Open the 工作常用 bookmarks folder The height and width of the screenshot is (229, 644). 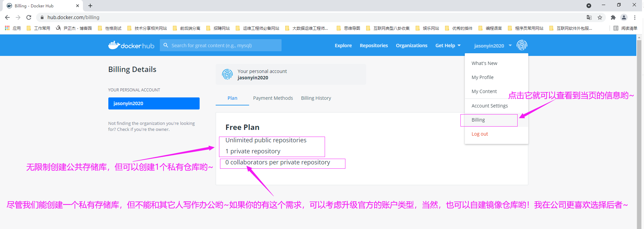[x=38, y=28]
